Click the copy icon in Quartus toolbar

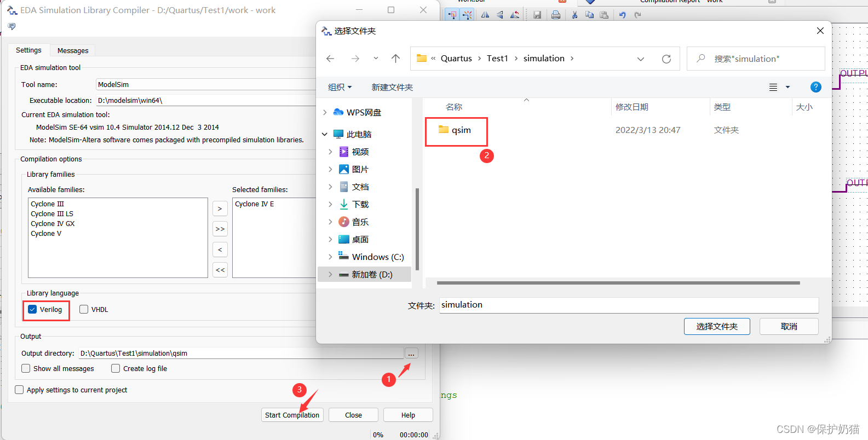[589, 15]
